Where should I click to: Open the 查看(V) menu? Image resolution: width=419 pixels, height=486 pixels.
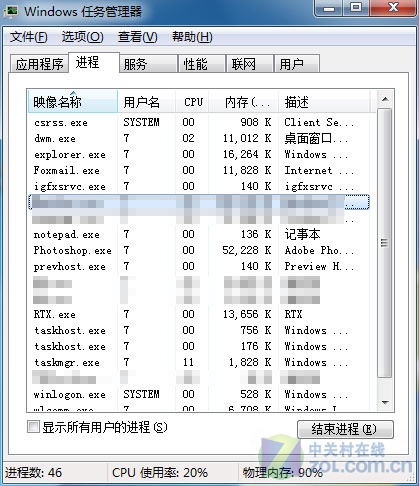tap(137, 37)
